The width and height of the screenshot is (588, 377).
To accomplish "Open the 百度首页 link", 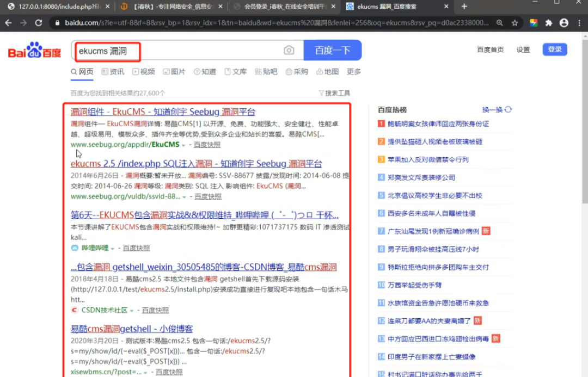I will [x=490, y=50].
